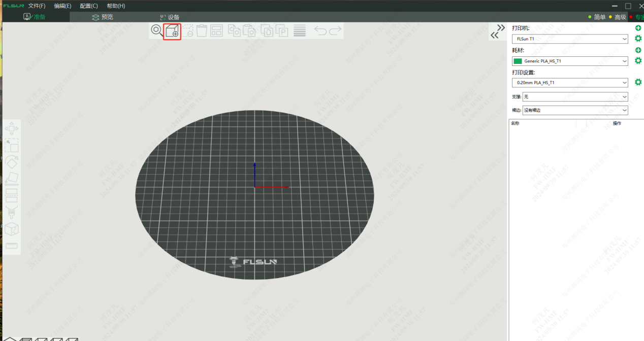Select the paintbrush support painting tool
Image resolution: width=644 pixels, height=341 pixels.
11,212
